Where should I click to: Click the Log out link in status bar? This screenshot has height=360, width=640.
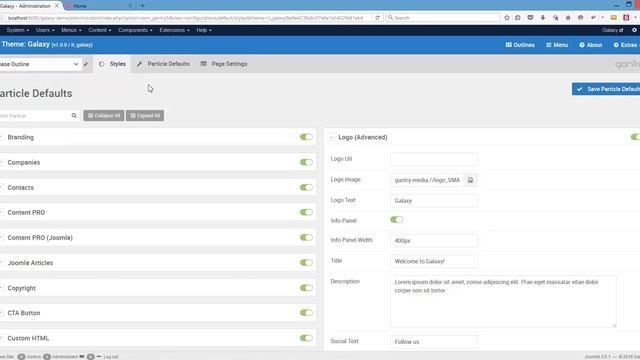[x=111, y=357]
